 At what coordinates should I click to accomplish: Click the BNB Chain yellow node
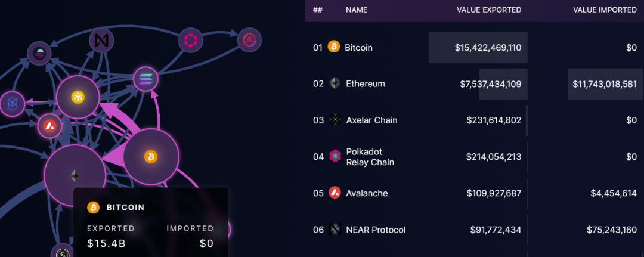click(x=78, y=97)
